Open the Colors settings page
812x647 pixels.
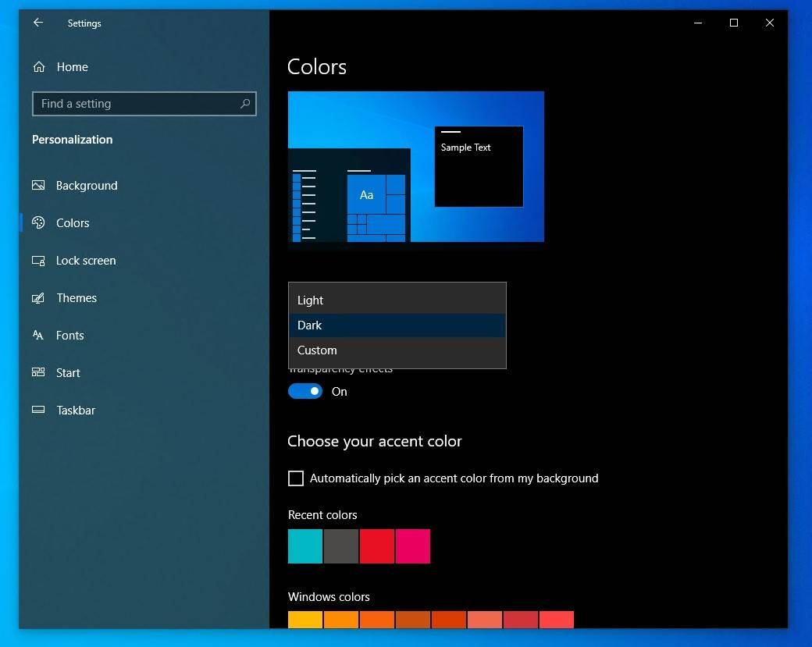tap(144, 222)
